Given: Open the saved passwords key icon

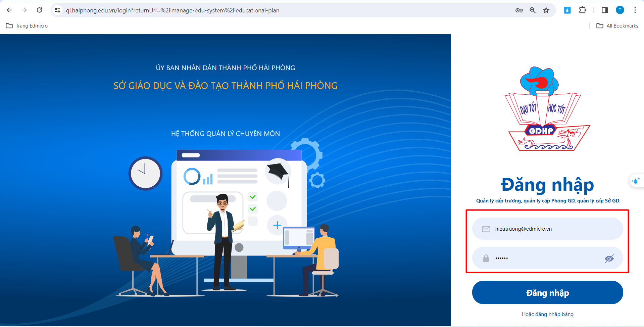Looking at the screenshot, I should click(519, 10).
